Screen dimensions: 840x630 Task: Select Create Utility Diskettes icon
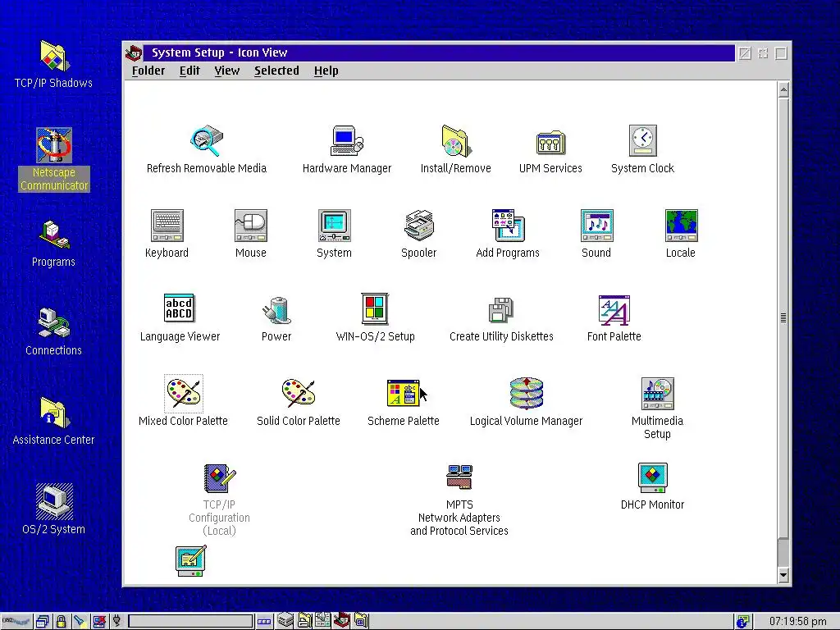coord(501,309)
